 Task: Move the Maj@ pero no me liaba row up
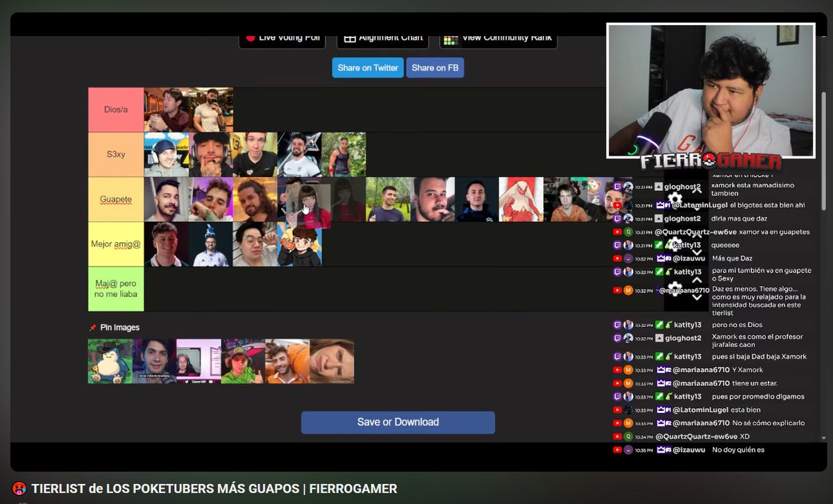697,280
